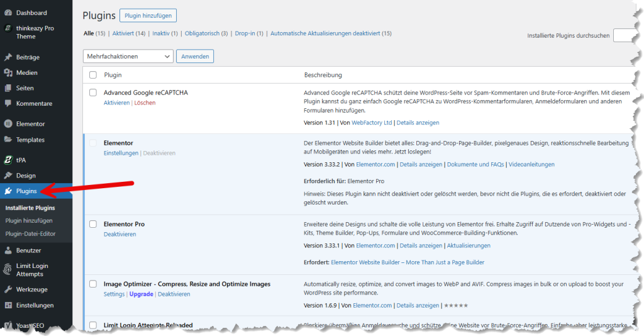644x336 pixels.
Task: Click the Plugin hinzufügen button beside heading
Action: click(x=148, y=16)
